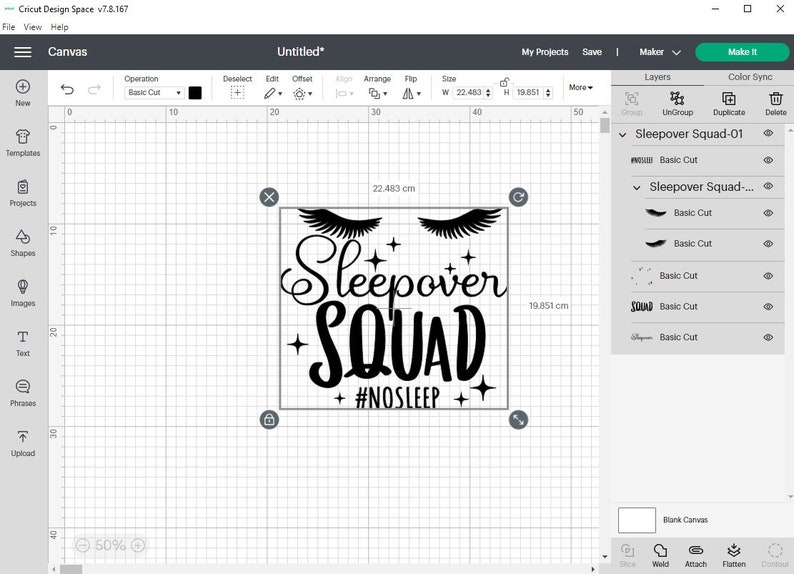Viewport: 794px width, 574px height.
Task: Zoom in with the plus icon
Action: 138,545
